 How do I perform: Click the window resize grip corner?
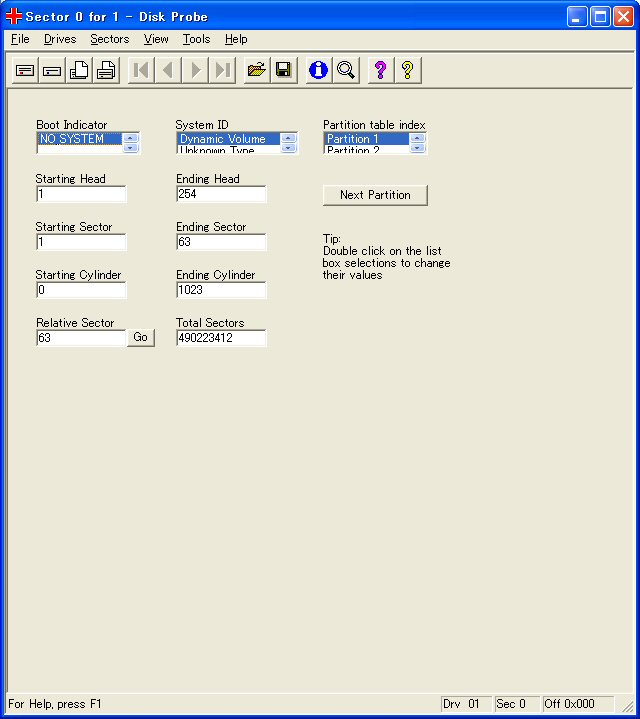pos(627,706)
